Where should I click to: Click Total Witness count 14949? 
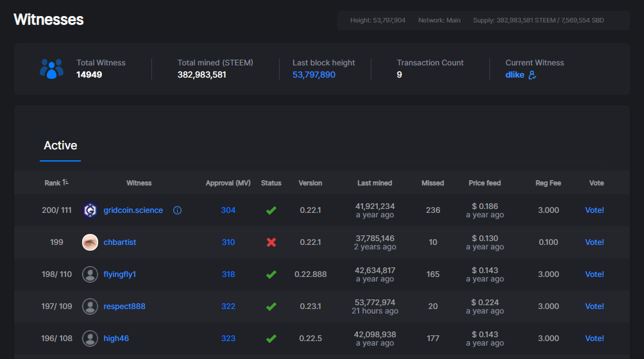tap(89, 74)
